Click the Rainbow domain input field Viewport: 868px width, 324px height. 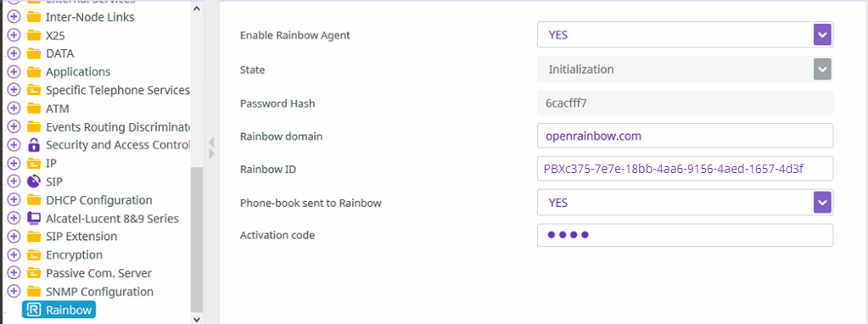coord(685,136)
